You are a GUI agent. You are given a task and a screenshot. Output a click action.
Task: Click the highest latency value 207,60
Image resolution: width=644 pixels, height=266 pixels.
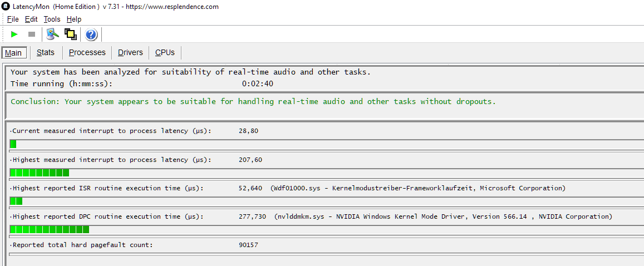coord(250,160)
